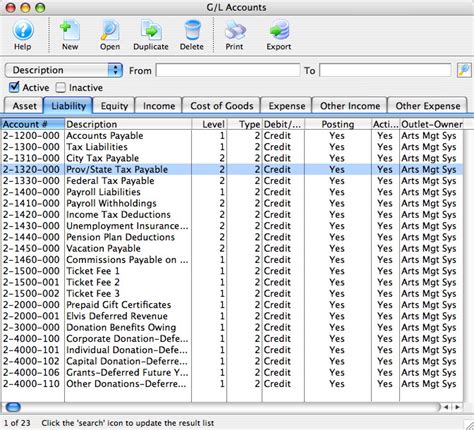474x430 pixels.
Task: Click the scrollbar right arrow
Action: pyautogui.click(x=458, y=407)
